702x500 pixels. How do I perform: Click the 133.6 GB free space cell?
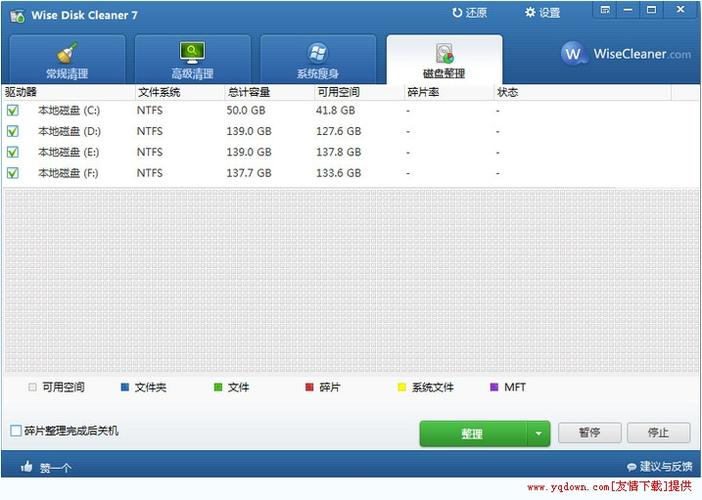(x=338, y=173)
